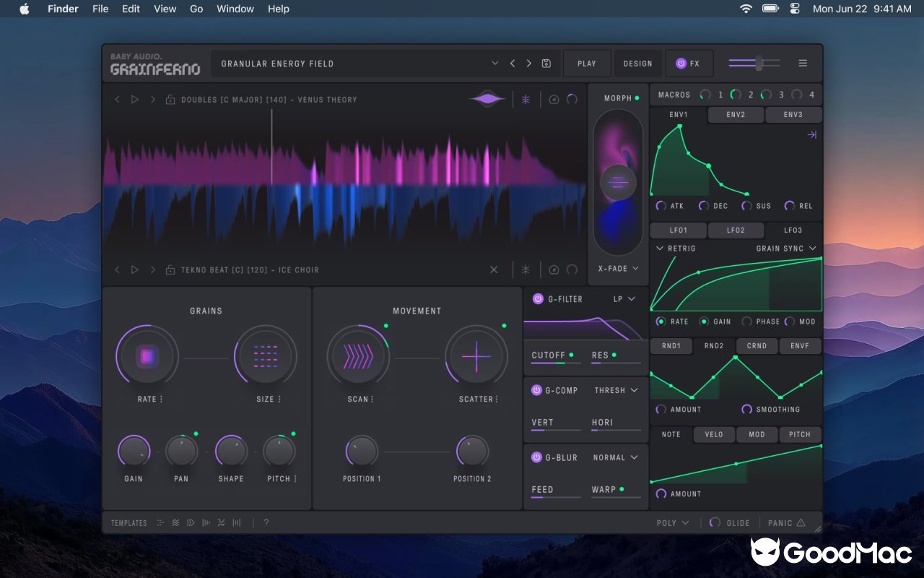The image size is (924, 578).
Task: Click the Morph X-Fade pad handle
Action: click(619, 182)
